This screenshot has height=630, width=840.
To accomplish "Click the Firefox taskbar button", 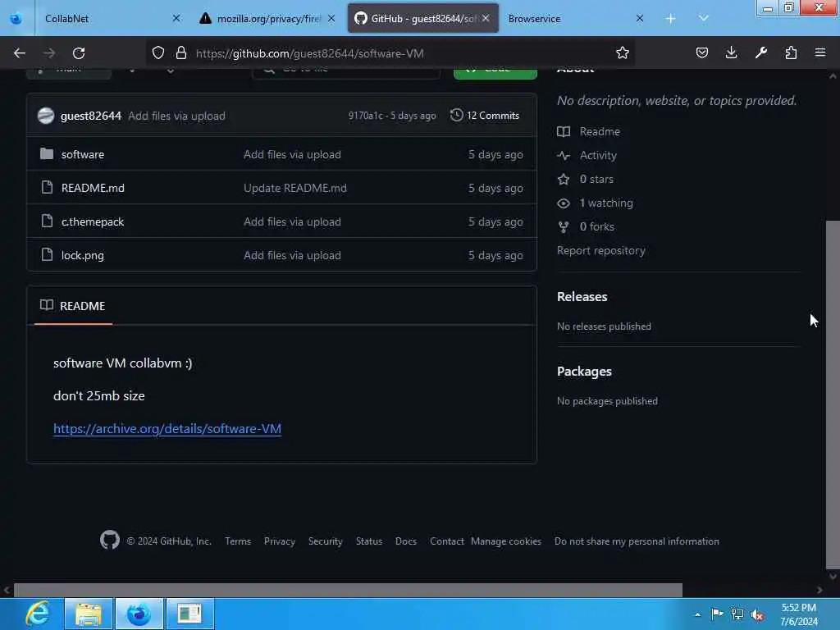I will tap(139, 614).
